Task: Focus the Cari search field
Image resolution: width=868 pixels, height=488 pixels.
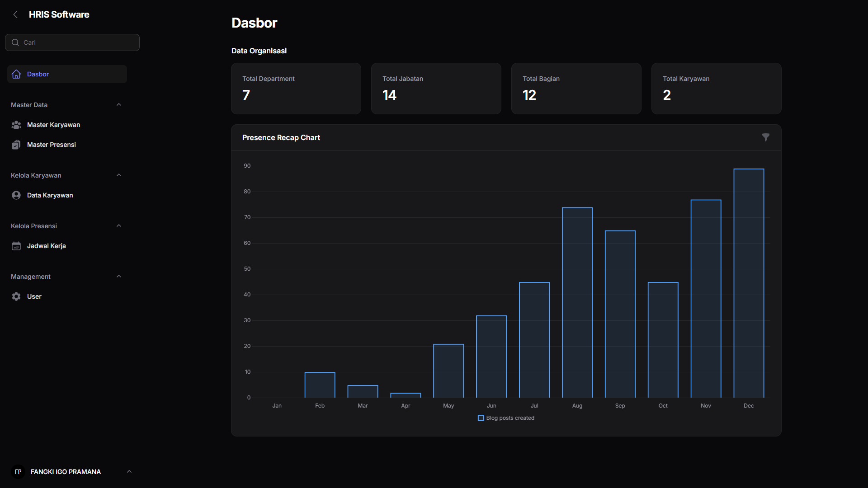Action: 77,42
